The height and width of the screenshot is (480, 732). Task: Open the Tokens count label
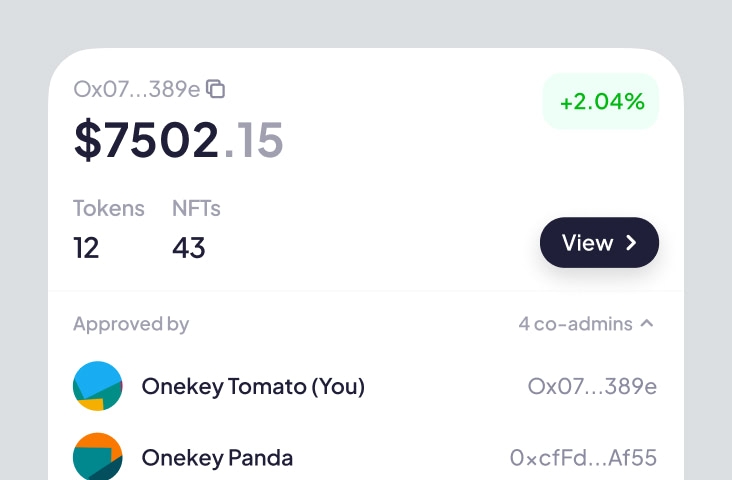109,208
